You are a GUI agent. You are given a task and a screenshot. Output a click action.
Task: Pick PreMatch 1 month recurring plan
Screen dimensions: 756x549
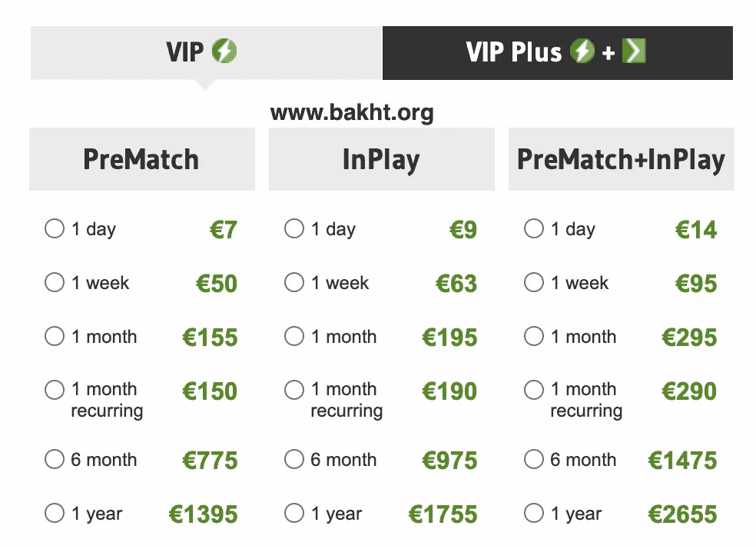pos(55,390)
